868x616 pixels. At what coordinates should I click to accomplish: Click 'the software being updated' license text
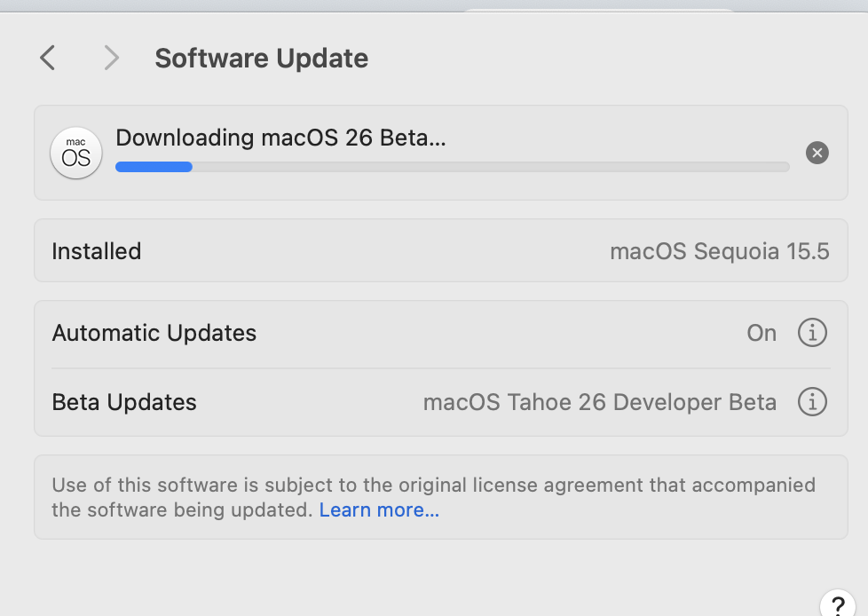(182, 510)
